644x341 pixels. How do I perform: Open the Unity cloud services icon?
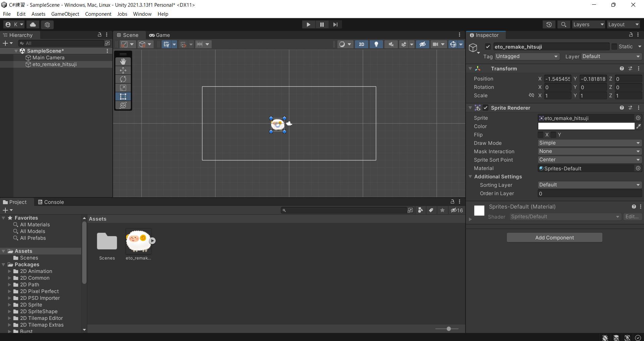(x=33, y=24)
